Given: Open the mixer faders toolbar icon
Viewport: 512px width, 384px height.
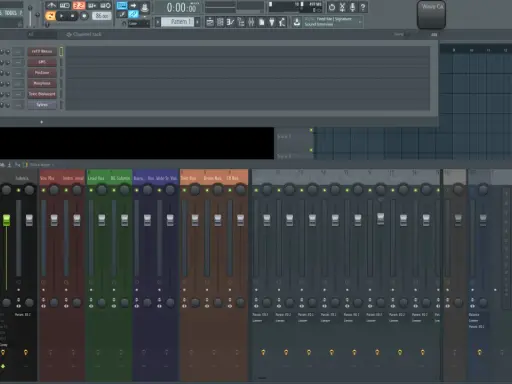Looking at the screenshot, I should pyautogui.click(x=251, y=22).
